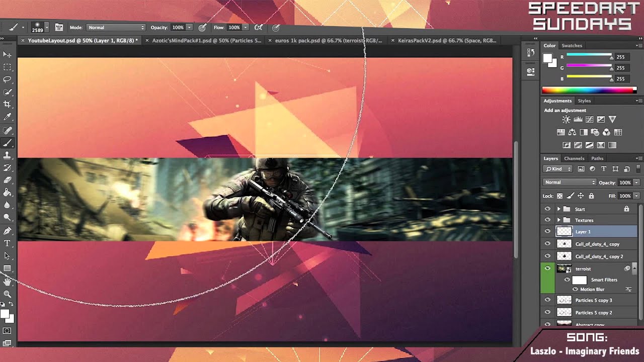644x362 pixels.
Task: Hide the Textures group layer
Action: click(x=547, y=220)
